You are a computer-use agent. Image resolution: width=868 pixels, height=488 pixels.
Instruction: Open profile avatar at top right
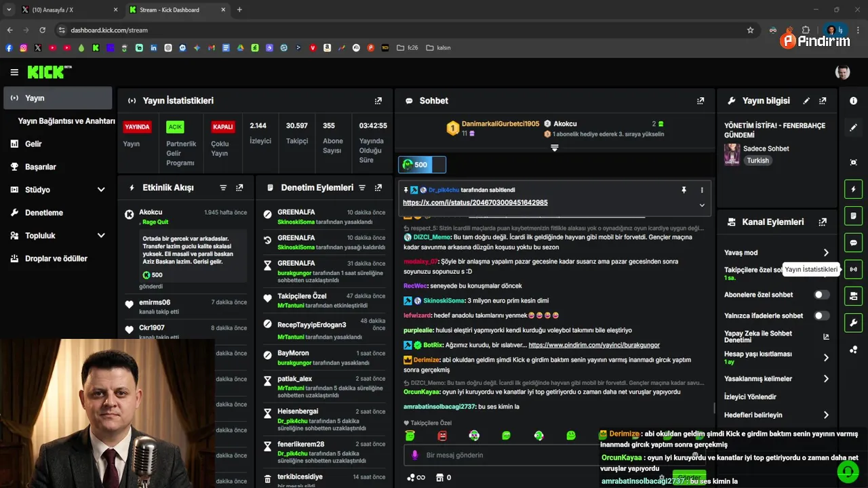point(843,72)
